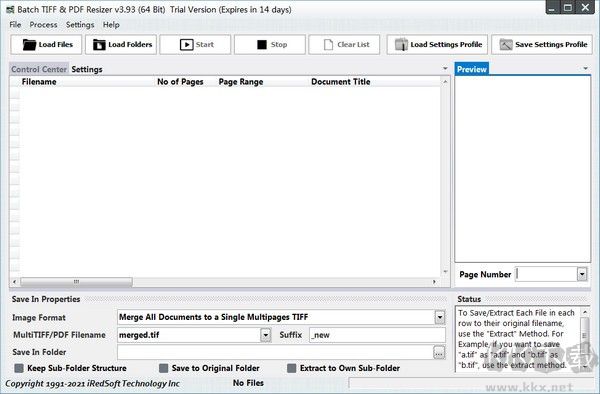Screen dimensions: 600x394
Task: Click the Suffix input field
Action: pos(377,335)
